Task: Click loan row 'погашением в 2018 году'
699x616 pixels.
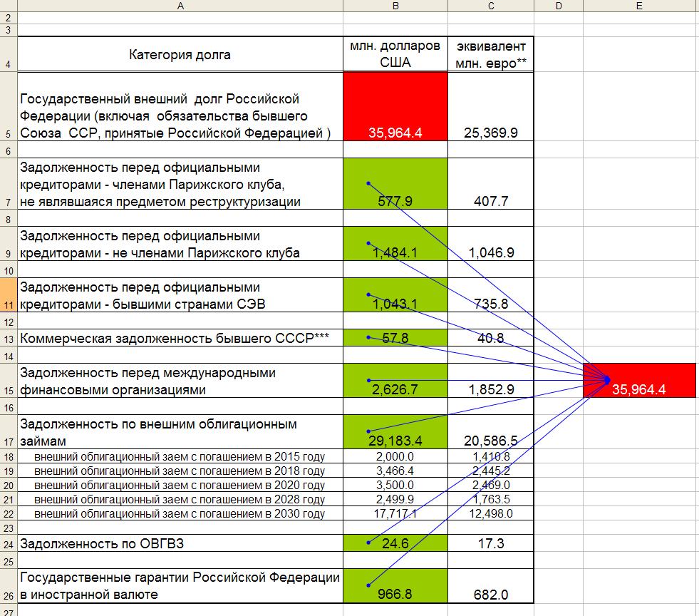Action: tap(180, 471)
